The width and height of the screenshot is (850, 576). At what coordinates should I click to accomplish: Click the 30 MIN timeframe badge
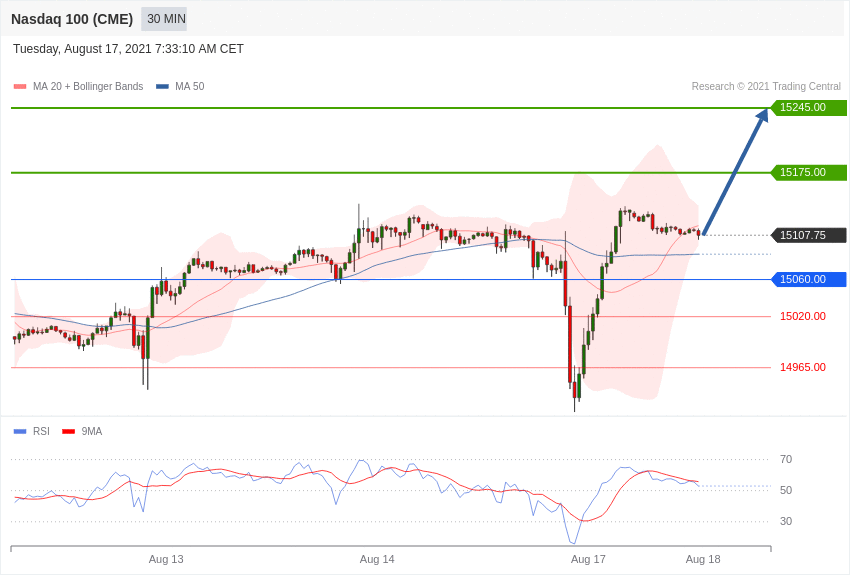(164, 19)
